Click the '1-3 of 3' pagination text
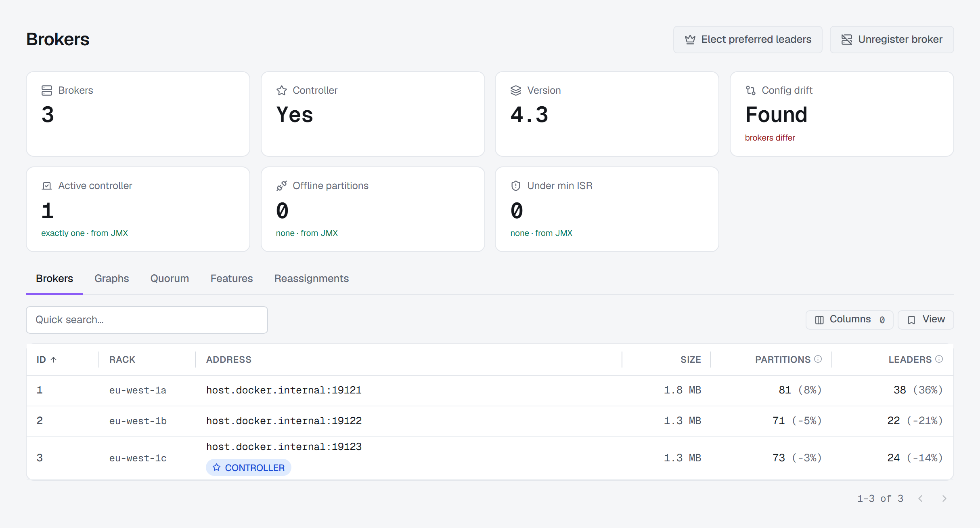Viewport: 980px width, 528px height. click(x=880, y=499)
